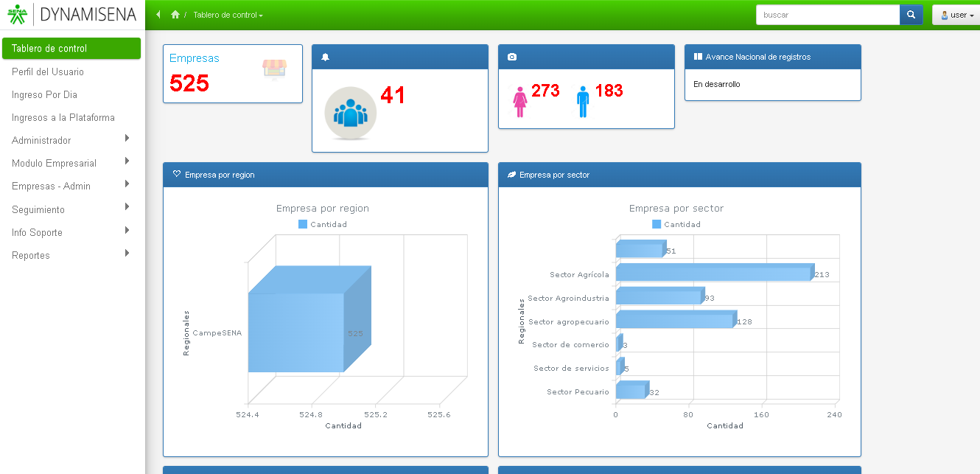Click the Sector Agrícola bar in the chart
This screenshot has height=474, width=980.
(x=713, y=273)
